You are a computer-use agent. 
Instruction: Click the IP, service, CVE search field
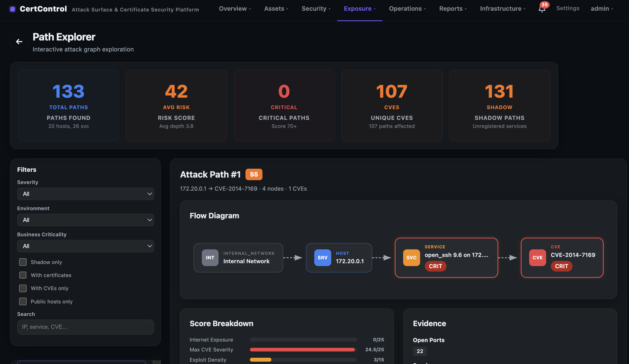point(85,327)
